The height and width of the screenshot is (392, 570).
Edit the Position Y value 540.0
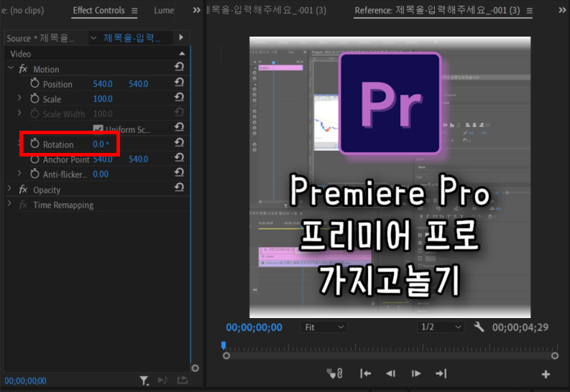[139, 84]
